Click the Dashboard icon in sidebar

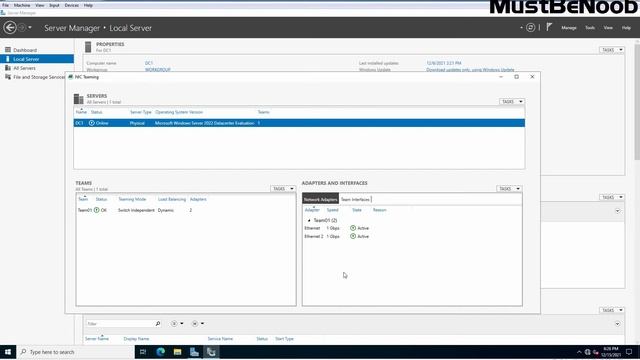(x=8, y=50)
